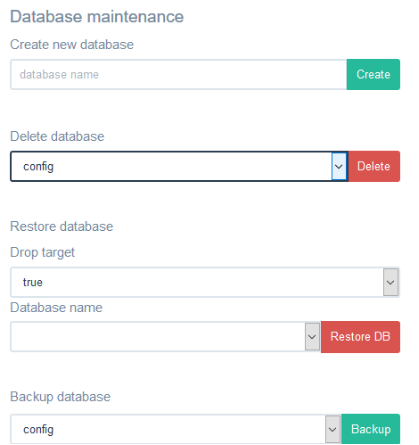This screenshot has height=445, width=419.
Task: Open the Delete database dropdown showing config
Action: click(179, 166)
